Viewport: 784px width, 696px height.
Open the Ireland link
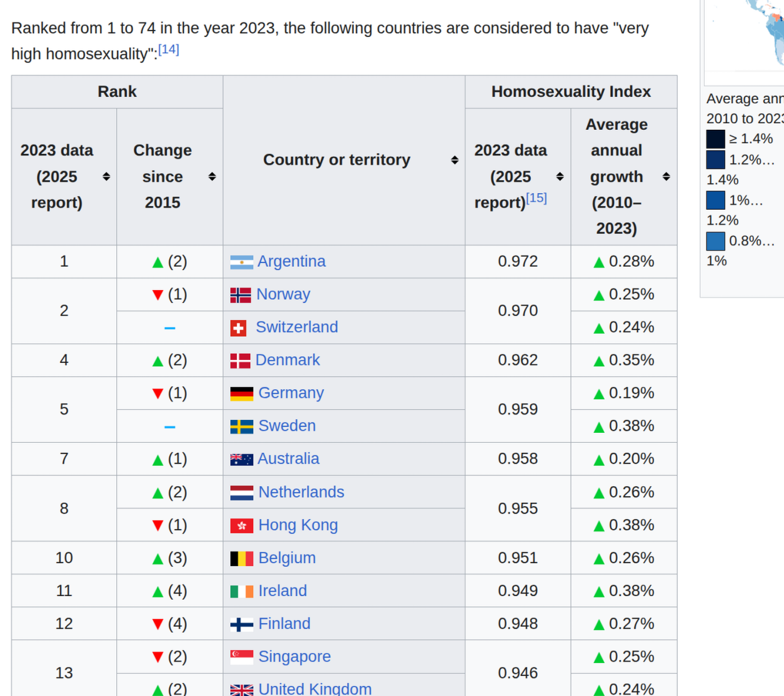pos(282,591)
